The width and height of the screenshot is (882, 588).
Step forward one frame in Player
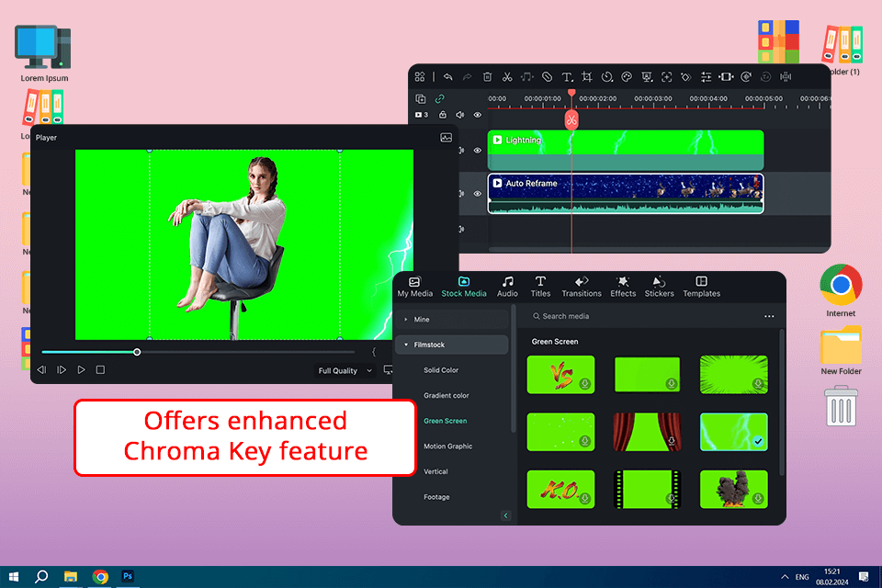click(62, 369)
